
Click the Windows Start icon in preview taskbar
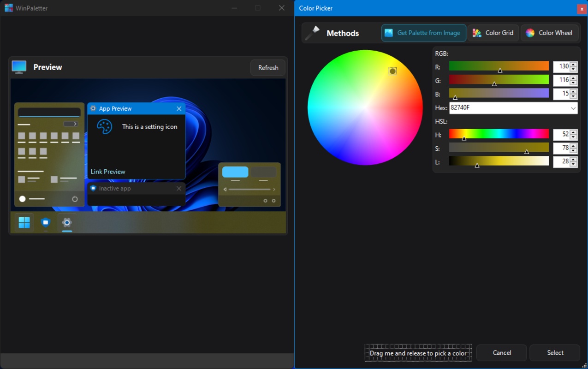pos(24,223)
